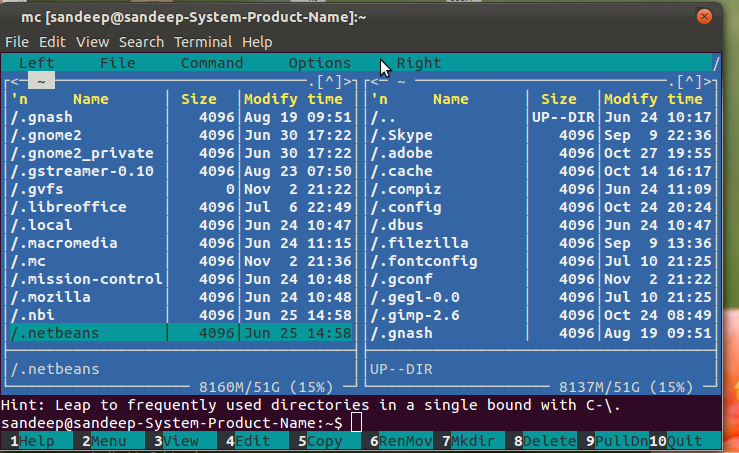The width and height of the screenshot is (739, 453).
Task: Go back in left panel history arrow
Action: tap(14, 82)
